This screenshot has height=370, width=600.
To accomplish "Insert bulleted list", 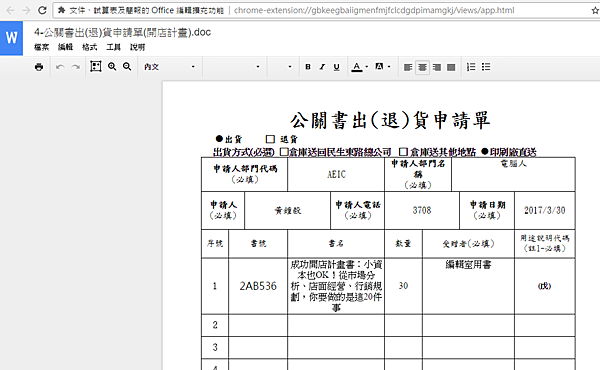I will [486, 67].
